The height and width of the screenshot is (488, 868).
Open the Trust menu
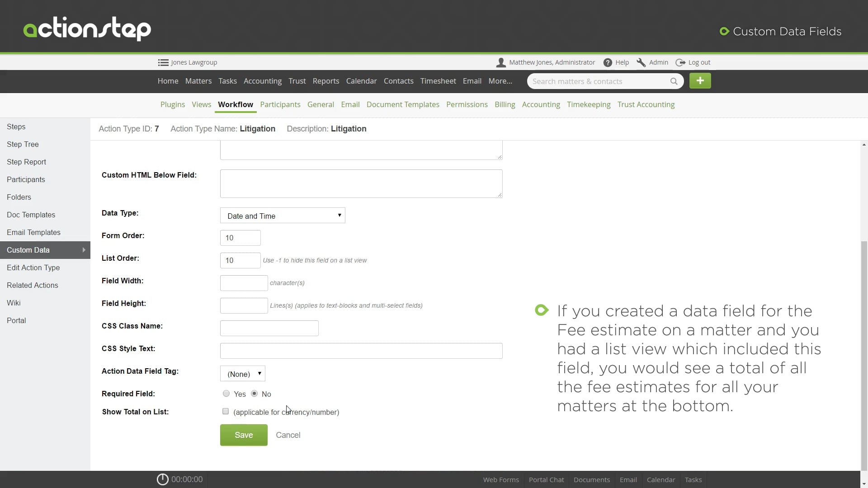[297, 81]
